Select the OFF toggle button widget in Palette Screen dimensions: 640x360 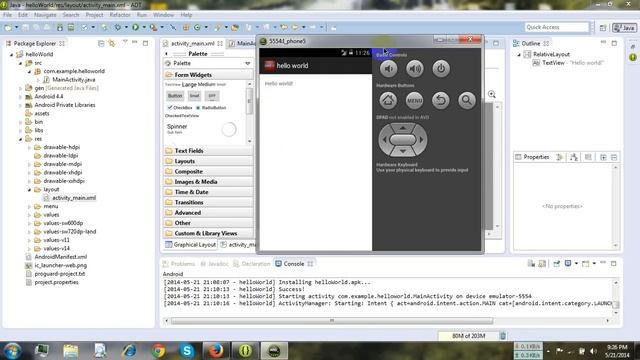(212, 96)
